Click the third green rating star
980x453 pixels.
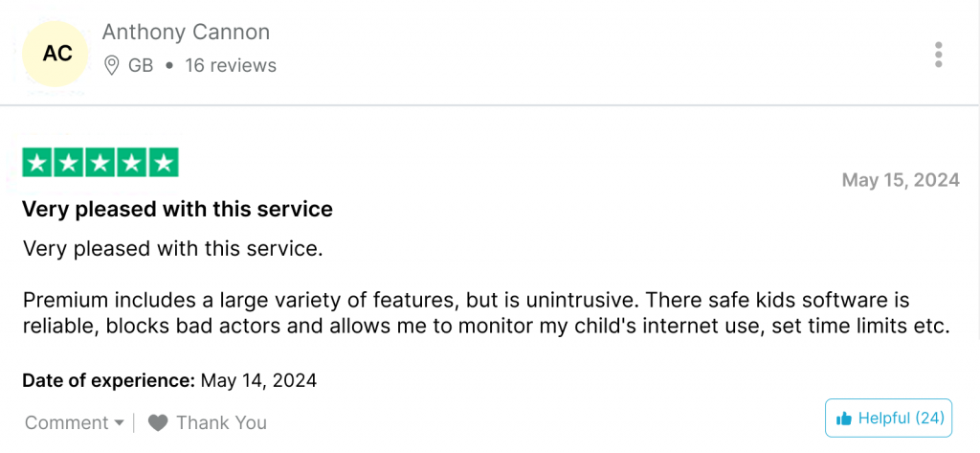point(100,163)
